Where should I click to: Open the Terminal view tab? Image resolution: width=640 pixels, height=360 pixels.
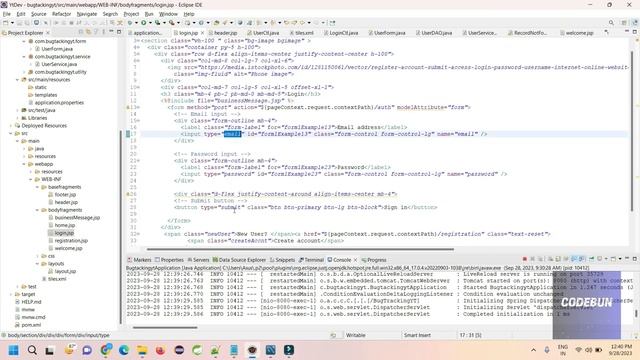point(311,260)
